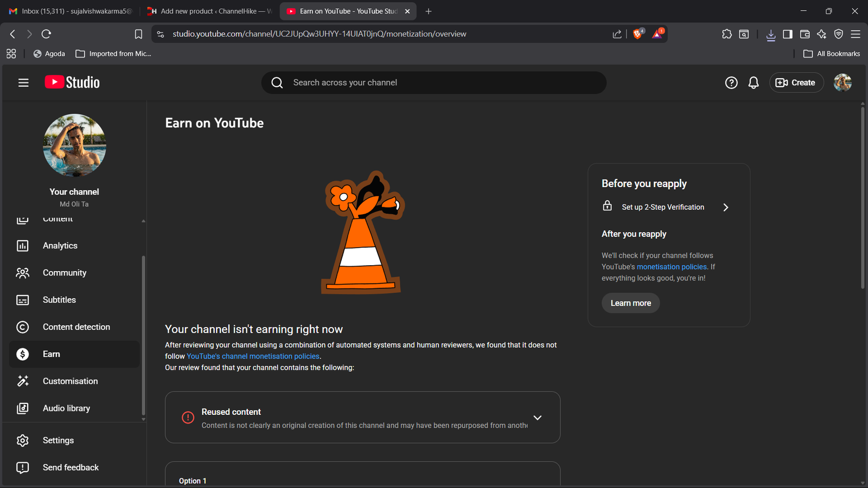Bookmark this page using bookmark icon
868x488 pixels.
[138, 34]
